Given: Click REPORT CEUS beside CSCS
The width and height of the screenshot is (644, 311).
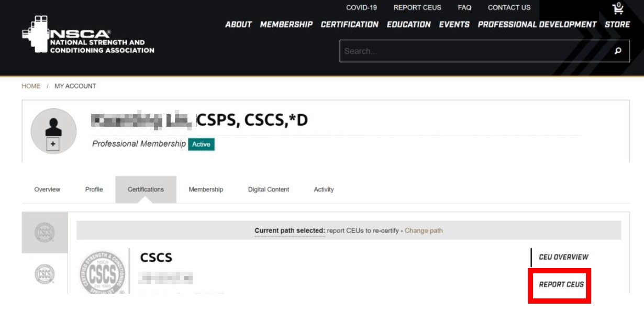Looking at the screenshot, I should 561,285.
